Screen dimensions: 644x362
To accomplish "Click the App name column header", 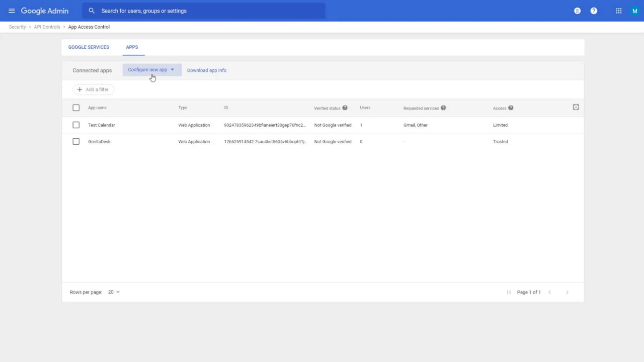I will tap(97, 108).
